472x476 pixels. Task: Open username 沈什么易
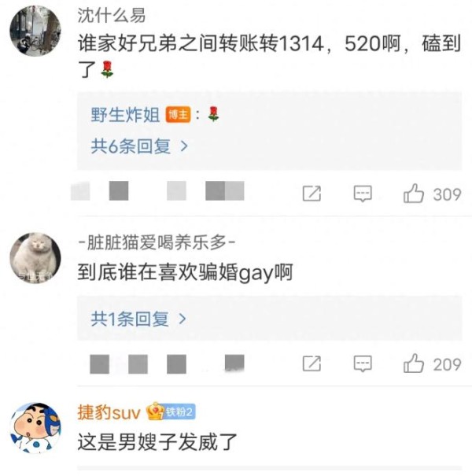[x=112, y=15]
